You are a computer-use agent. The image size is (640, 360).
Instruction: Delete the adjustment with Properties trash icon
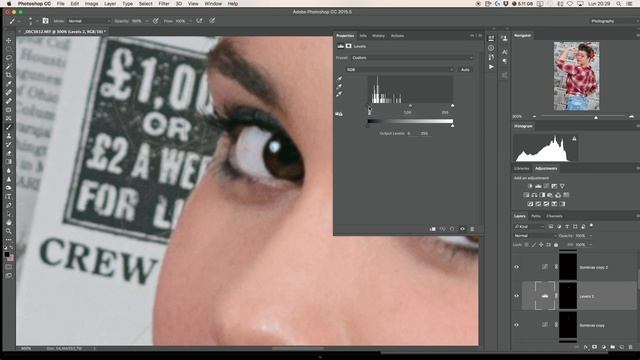click(x=472, y=229)
